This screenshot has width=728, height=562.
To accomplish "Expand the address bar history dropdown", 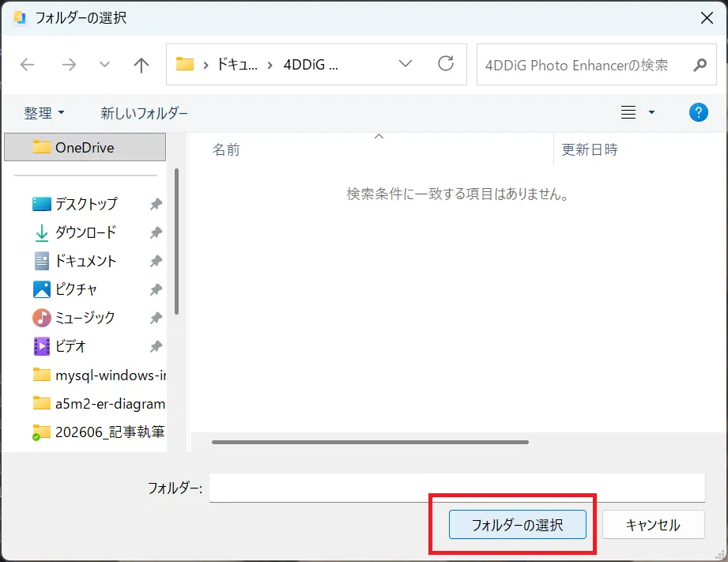I will pos(405,64).
